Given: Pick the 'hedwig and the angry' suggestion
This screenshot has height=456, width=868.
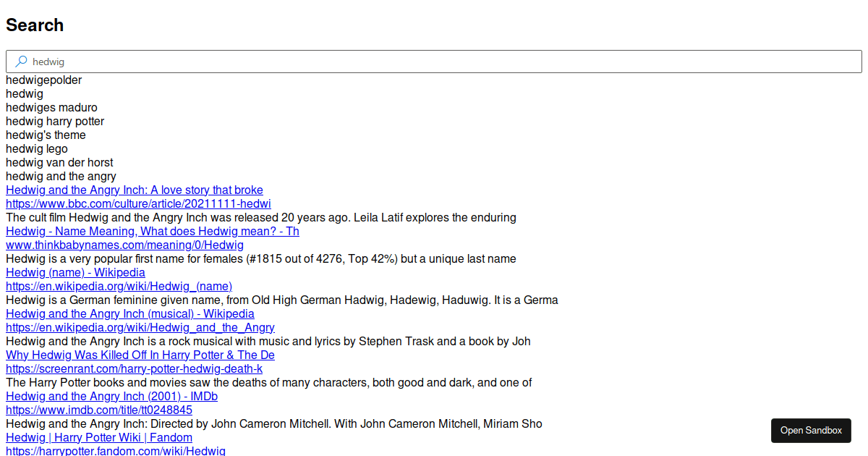Looking at the screenshot, I should tap(61, 177).
